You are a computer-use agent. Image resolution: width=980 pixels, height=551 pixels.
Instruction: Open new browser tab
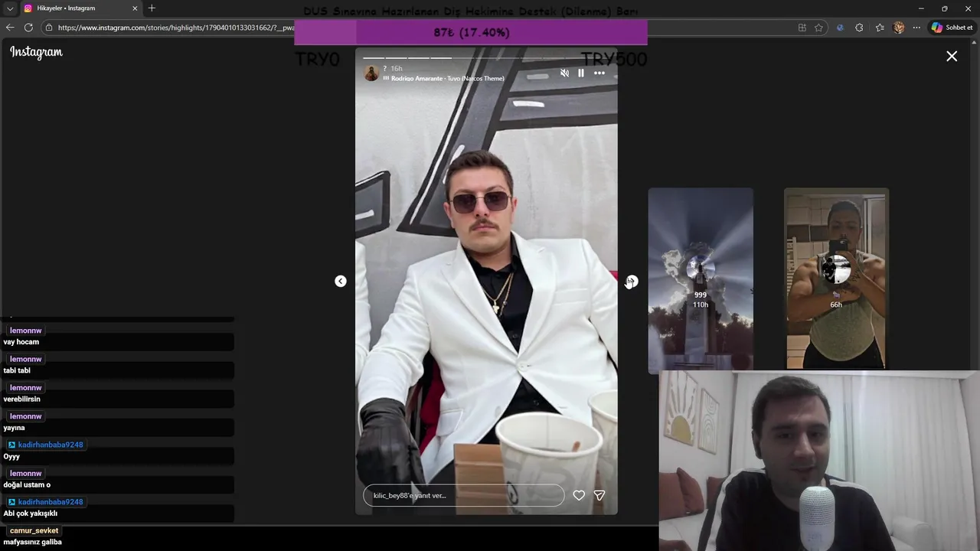pyautogui.click(x=152, y=8)
